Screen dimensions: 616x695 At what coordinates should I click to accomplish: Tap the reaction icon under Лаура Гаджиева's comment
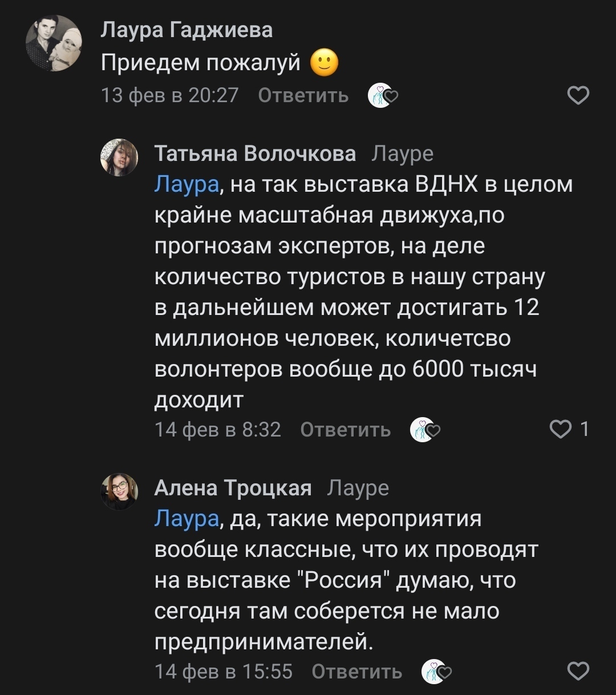click(x=382, y=96)
